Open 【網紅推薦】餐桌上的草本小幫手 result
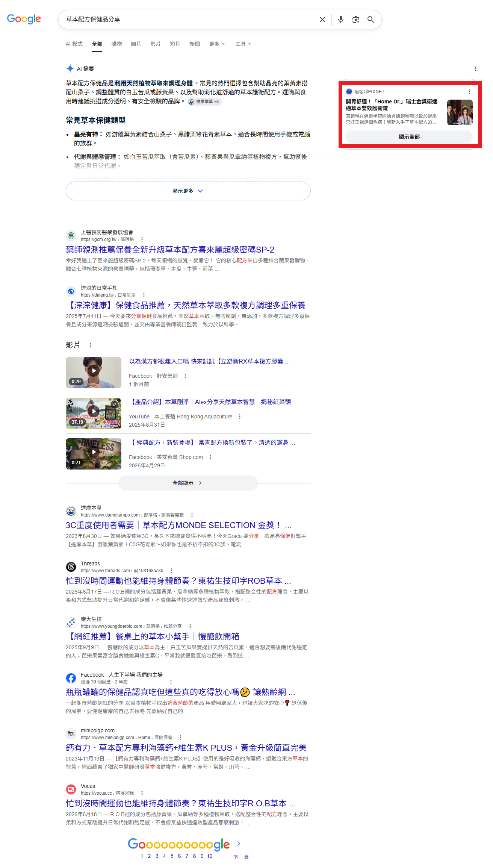493x868 pixels. point(153,636)
